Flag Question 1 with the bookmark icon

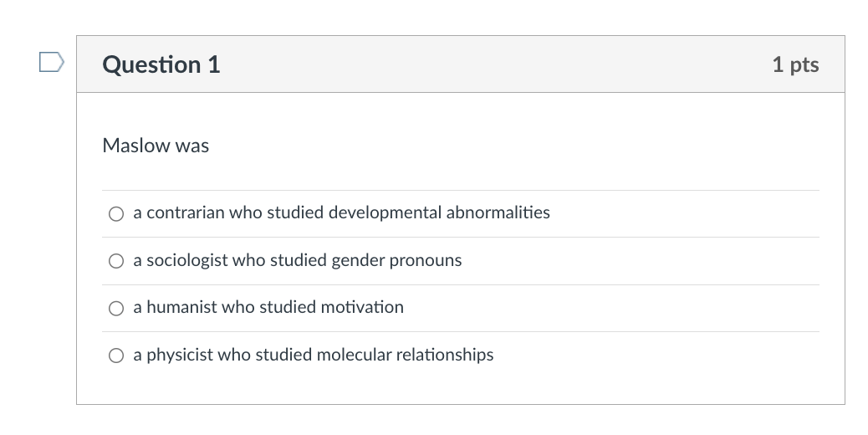pyautogui.click(x=51, y=63)
